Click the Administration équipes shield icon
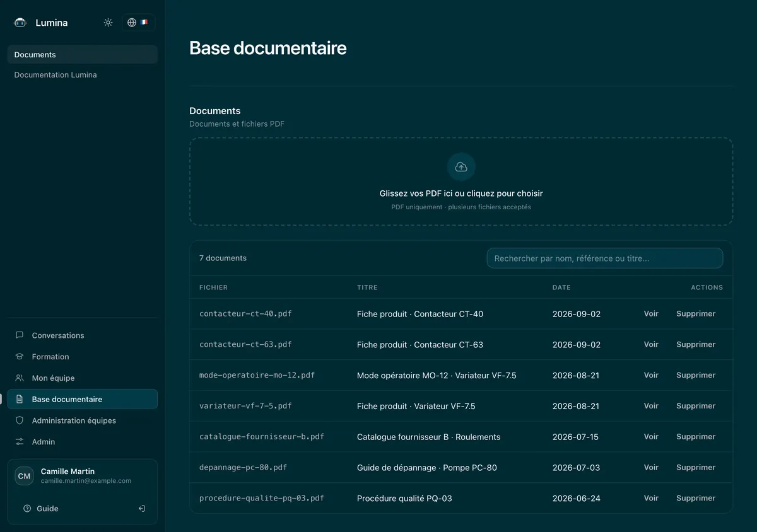The width and height of the screenshot is (757, 532). click(x=20, y=420)
